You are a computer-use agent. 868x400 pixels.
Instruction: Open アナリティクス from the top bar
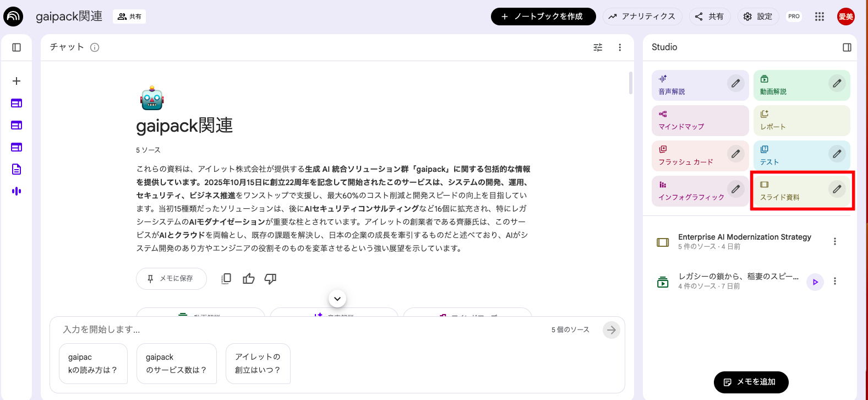tap(642, 17)
